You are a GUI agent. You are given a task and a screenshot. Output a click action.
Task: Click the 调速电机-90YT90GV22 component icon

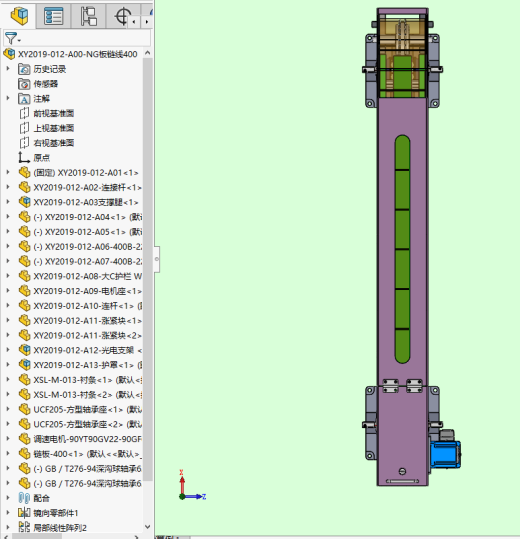(x=24, y=439)
